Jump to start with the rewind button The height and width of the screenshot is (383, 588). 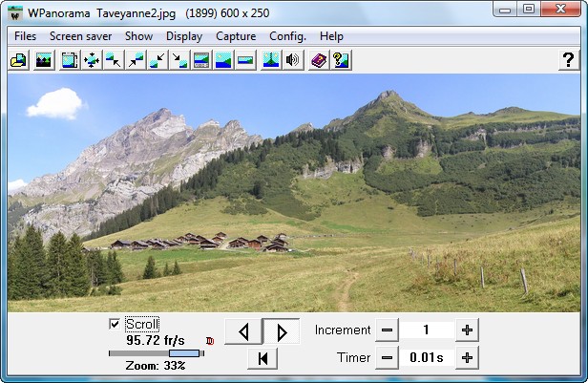tap(262, 358)
